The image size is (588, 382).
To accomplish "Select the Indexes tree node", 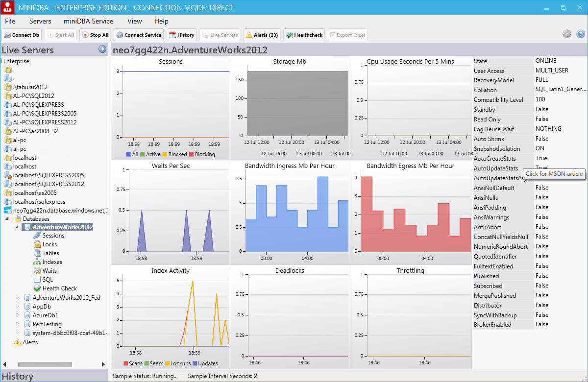I will [x=52, y=262].
